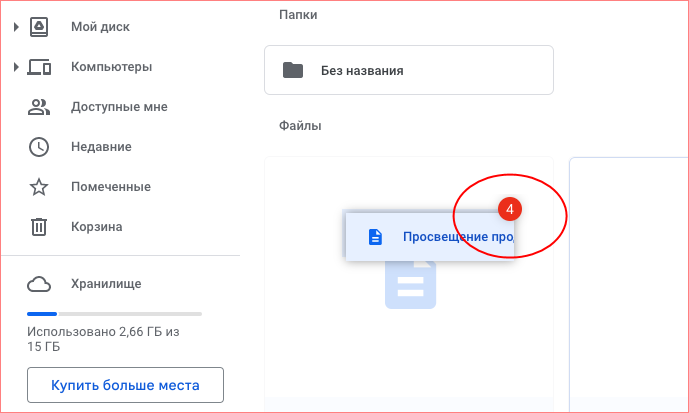
Task: Click the Без названия folder icon
Action: 293,70
